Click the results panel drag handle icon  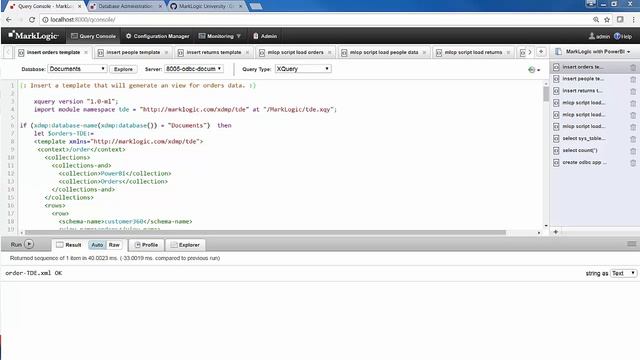(x=631, y=244)
